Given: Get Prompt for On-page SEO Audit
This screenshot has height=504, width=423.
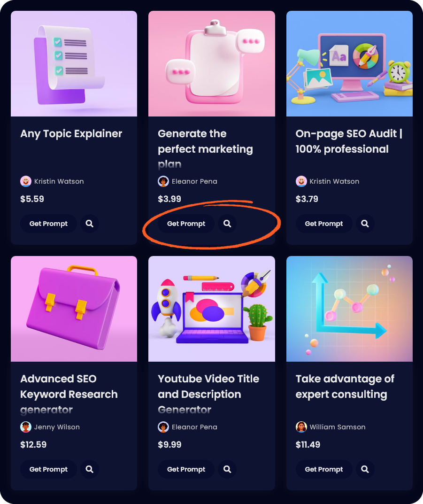Looking at the screenshot, I should [x=324, y=224].
